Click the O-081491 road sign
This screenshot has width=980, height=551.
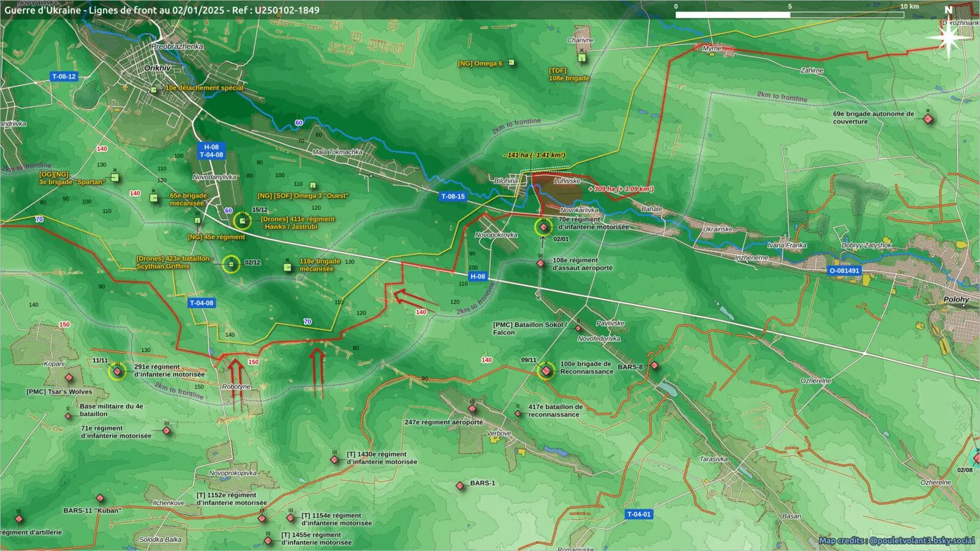[x=844, y=271]
